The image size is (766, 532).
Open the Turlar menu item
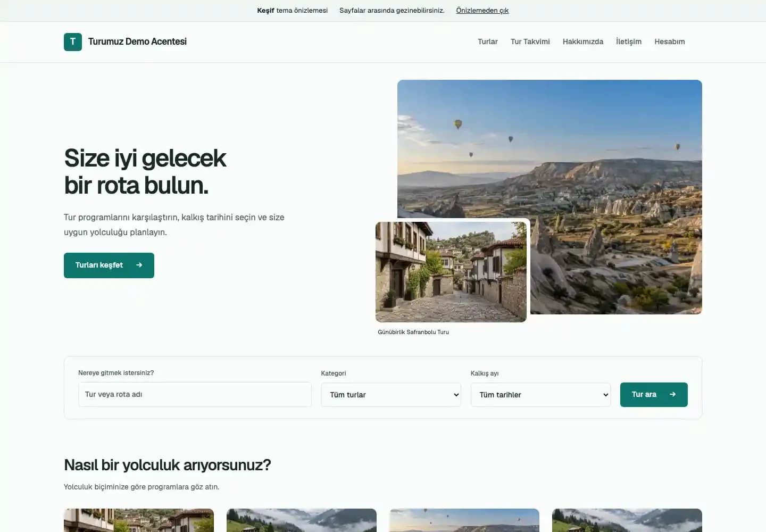point(488,41)
